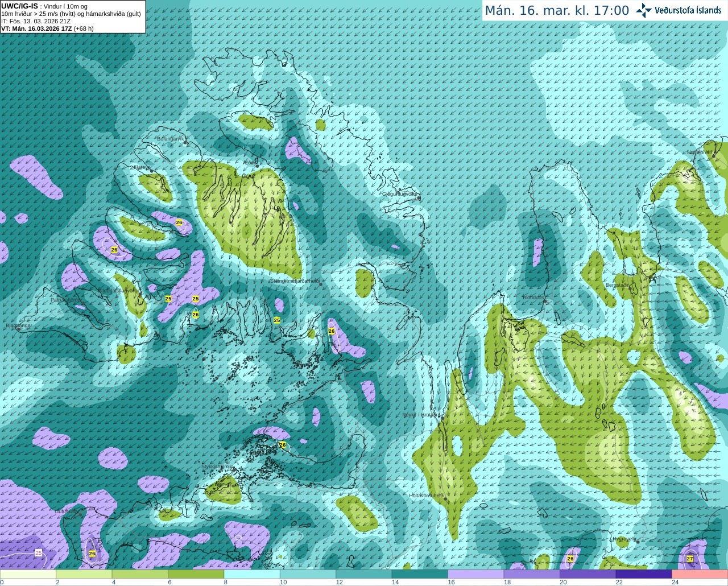The image size is (728, 586).
Task: Click the 25 gust marker below Steingrímsfjarðarheiði
Action: point(277,320)
